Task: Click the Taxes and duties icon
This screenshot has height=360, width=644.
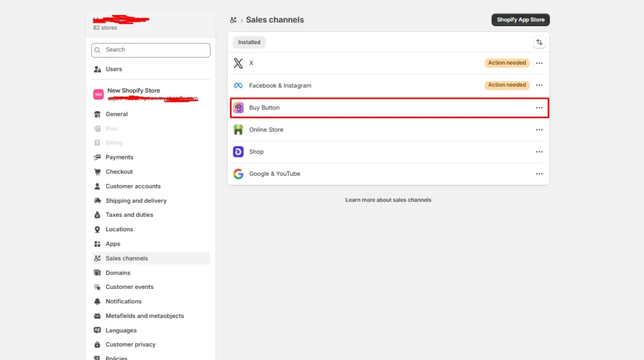Action: 97,215
